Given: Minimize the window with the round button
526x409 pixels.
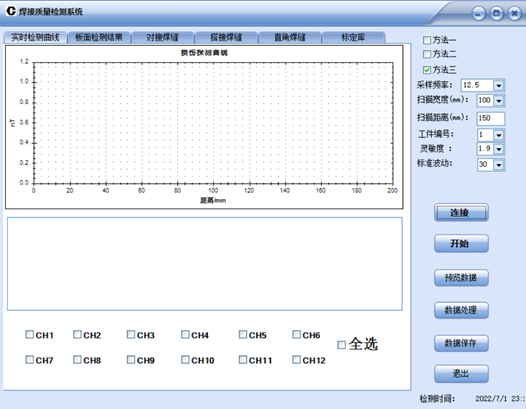Looking at the screenshot, I should (x=478, y=14).
